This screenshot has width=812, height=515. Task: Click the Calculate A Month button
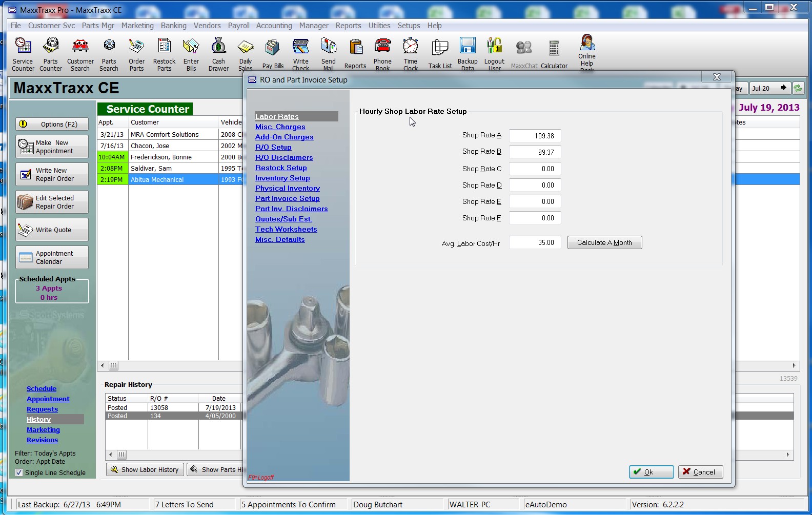[x=604, y=242]
